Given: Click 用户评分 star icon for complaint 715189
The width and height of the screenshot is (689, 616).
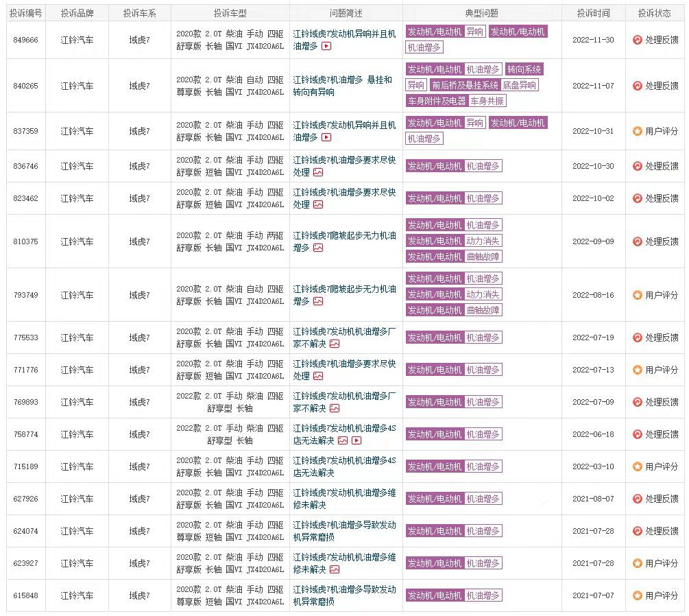Looking at the screenshot, I should [x=637, y=466].
